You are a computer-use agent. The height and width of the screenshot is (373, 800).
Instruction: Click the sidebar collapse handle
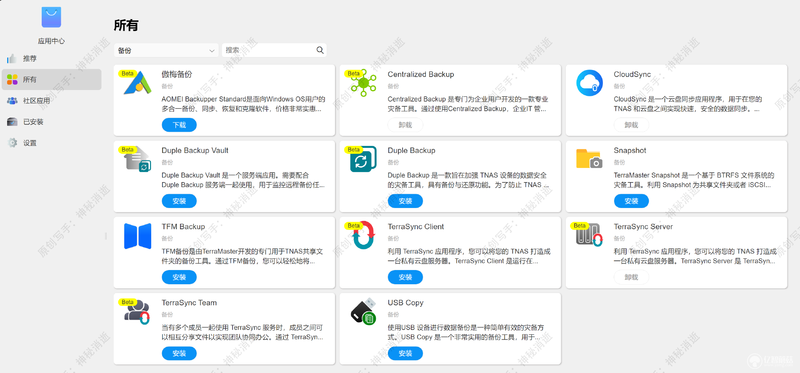(x=106, y=236)
